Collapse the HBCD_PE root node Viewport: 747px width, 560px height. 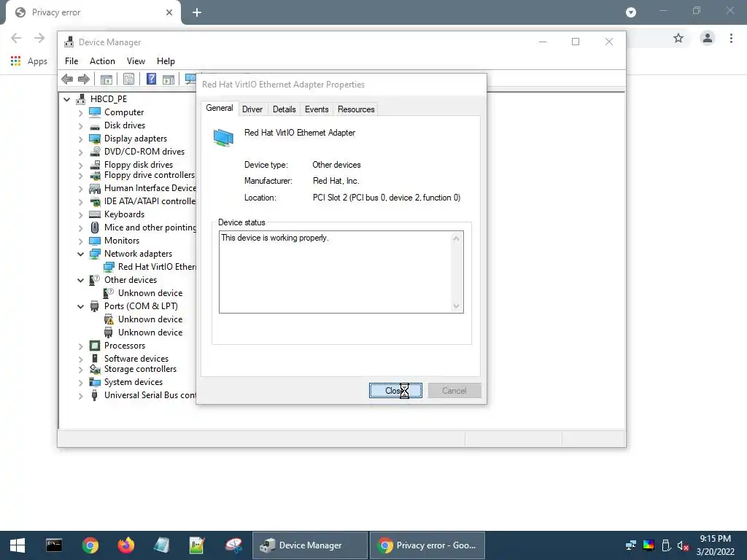(66, 99)
